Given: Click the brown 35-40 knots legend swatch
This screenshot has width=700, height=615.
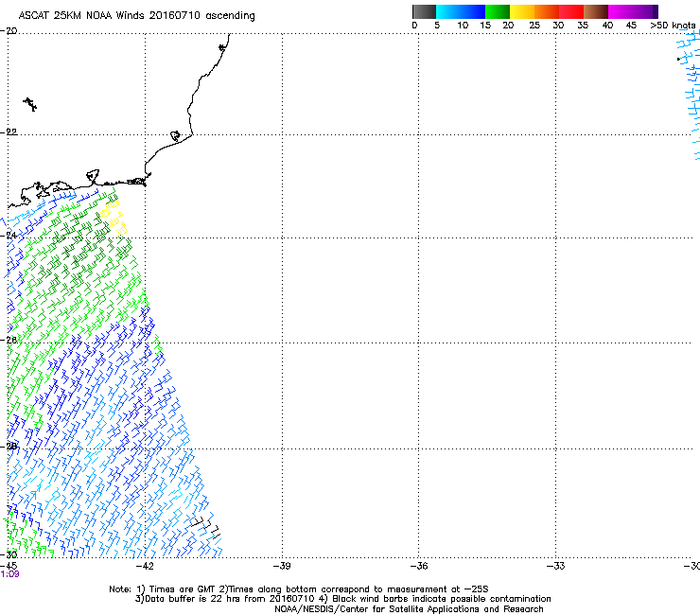Looking at the screenshot, I should [x=596, y=11].
